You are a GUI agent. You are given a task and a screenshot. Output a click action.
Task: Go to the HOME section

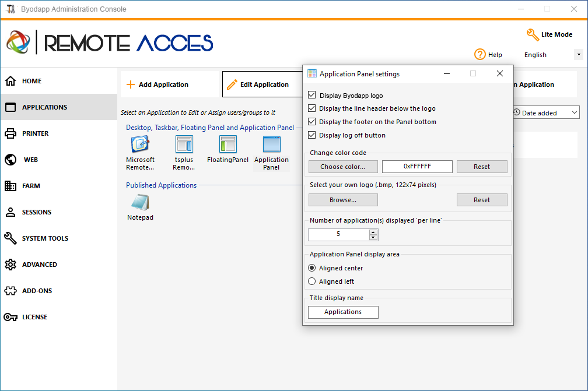click(x=59, y=81)
